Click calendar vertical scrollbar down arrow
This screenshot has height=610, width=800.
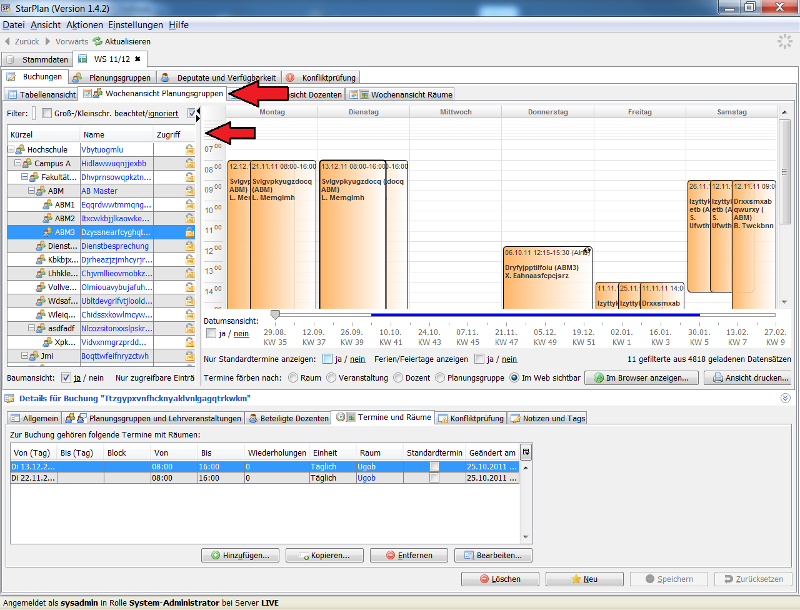coord(784,302)
